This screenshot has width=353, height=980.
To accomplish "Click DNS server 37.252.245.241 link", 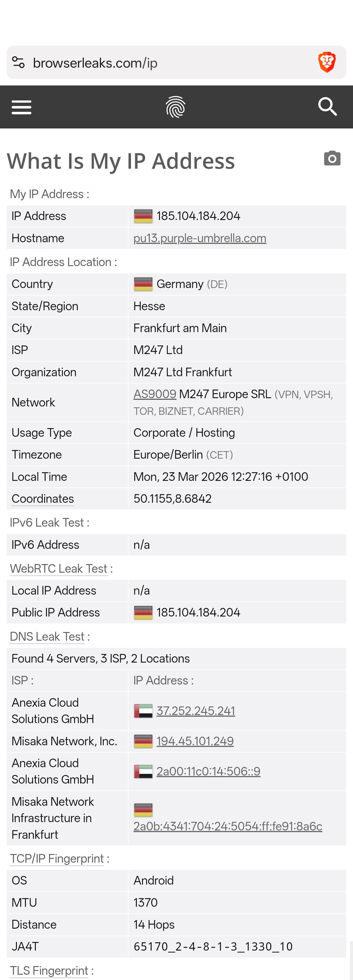I will click(x=196, y=711).
